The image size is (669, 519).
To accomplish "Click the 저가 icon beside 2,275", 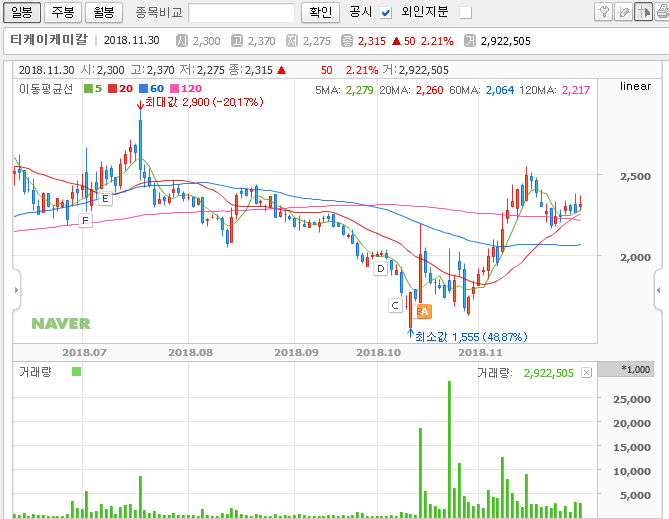I will [292, 41].
